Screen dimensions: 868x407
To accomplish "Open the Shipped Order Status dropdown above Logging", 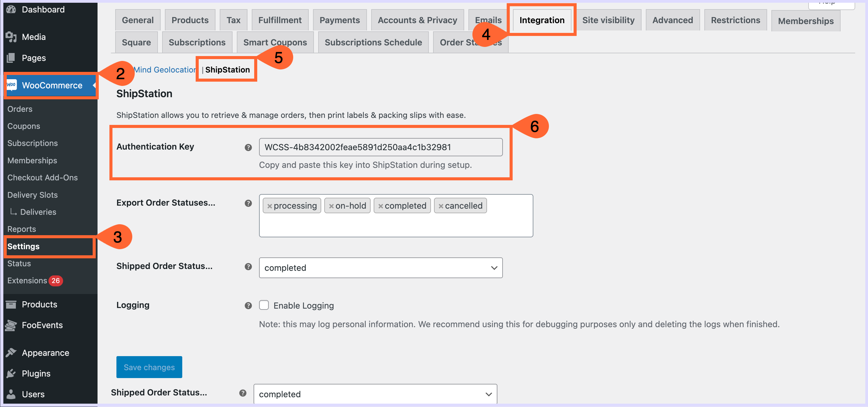I will 381,268.
